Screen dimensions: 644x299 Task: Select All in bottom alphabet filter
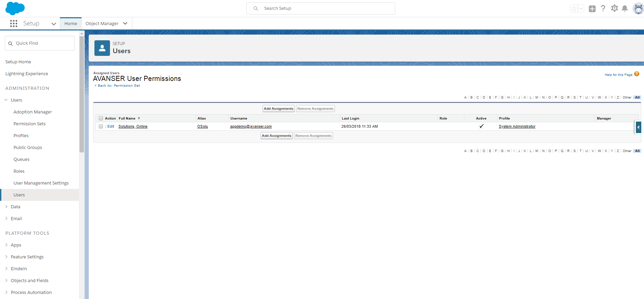click(x=637, y=151)
